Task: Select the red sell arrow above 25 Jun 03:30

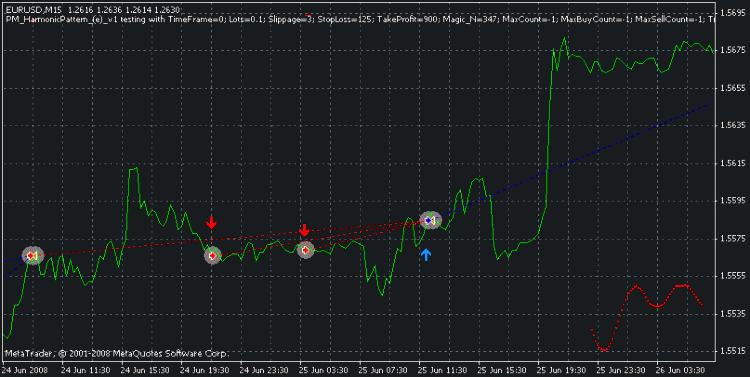Action: (x=304, y=230)
